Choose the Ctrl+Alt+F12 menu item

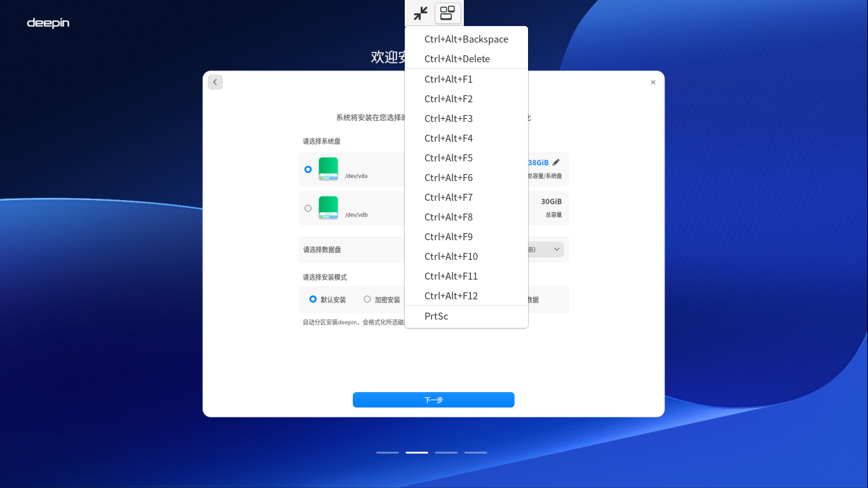(x=466, y=295)
